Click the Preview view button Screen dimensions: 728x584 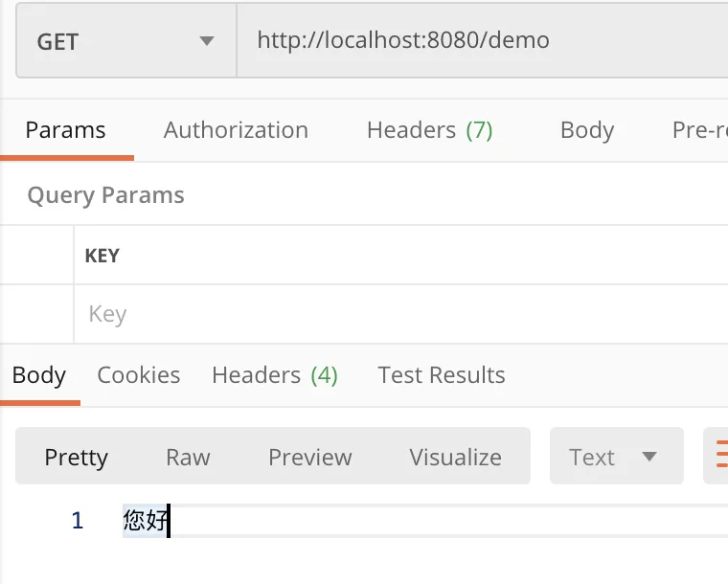310,457
